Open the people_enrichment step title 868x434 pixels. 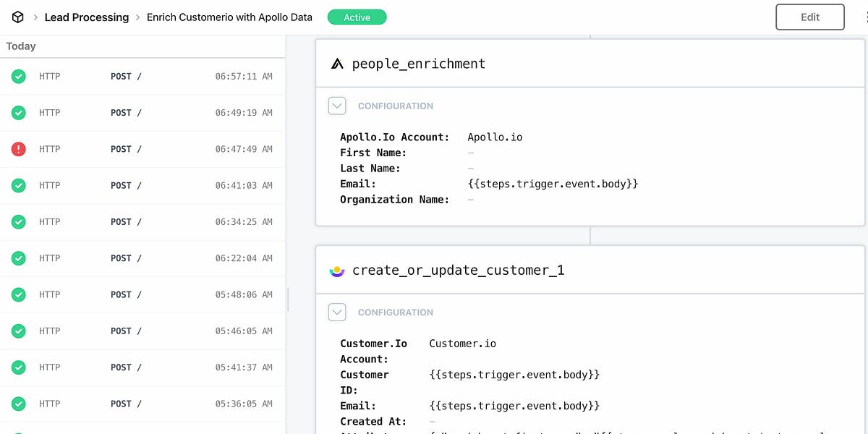pos(419,64)
